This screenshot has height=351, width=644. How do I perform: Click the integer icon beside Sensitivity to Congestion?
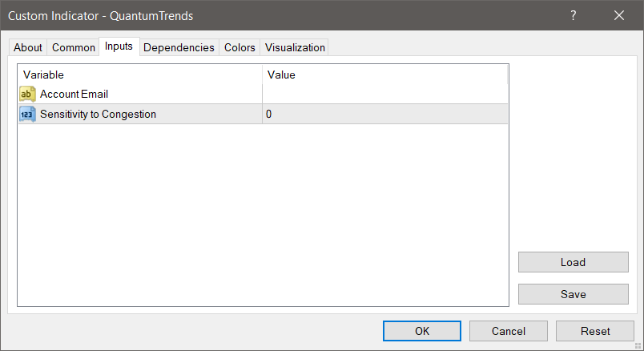pos(27,114)
